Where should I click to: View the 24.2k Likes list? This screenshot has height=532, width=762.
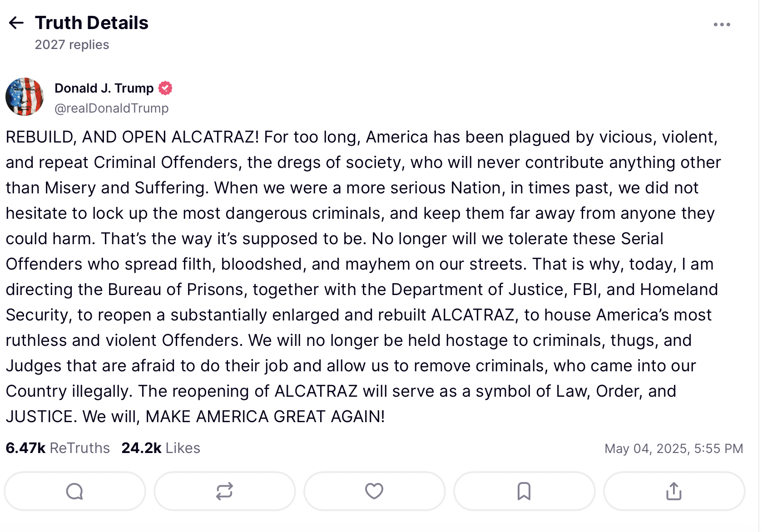point(161,448)
